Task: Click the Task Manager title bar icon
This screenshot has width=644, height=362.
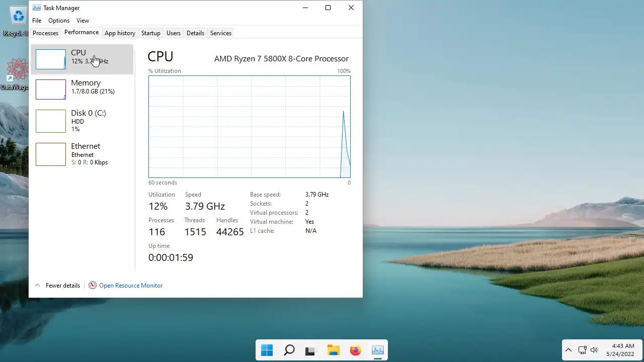Action: pos(37,8)
